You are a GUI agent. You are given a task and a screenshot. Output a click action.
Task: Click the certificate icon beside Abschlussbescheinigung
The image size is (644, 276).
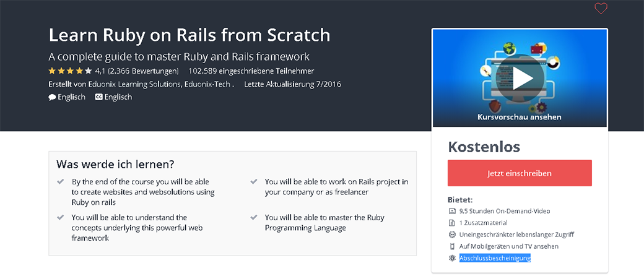click(452, 258)
